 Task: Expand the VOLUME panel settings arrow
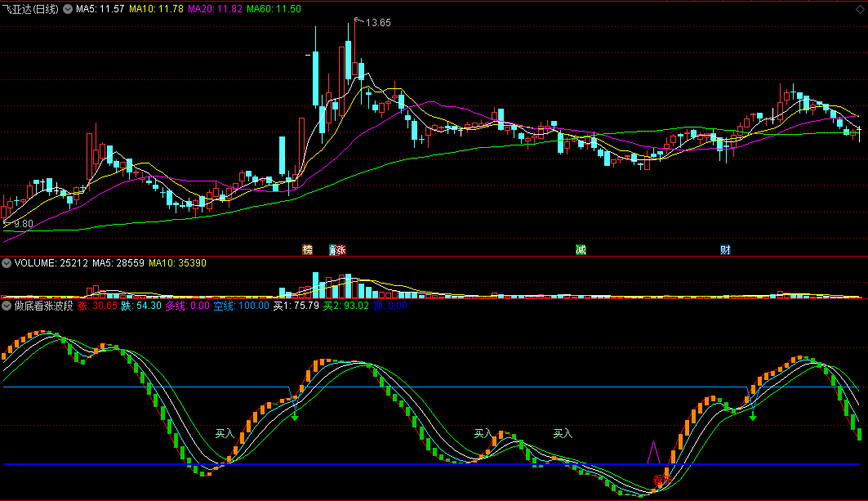point(7,263)
